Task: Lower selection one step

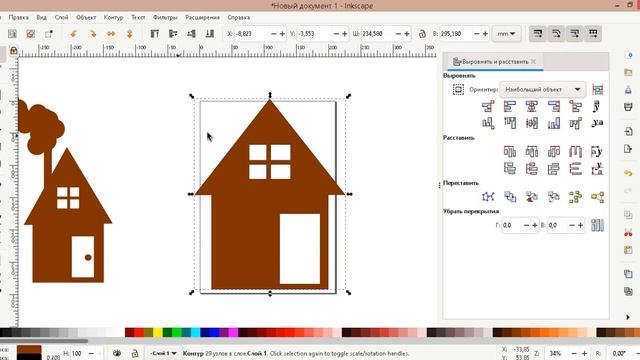Action: 191,34
